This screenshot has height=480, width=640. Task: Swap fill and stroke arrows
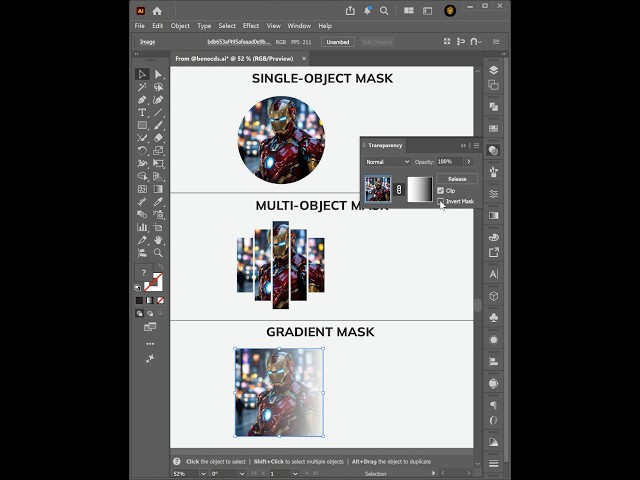(x=160, y=267)
